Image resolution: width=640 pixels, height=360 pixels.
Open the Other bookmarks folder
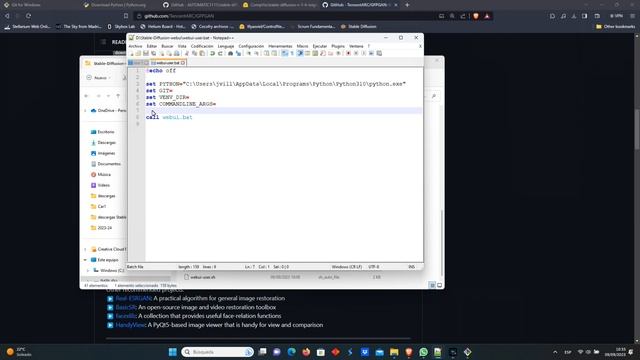[x=616, y=27]
